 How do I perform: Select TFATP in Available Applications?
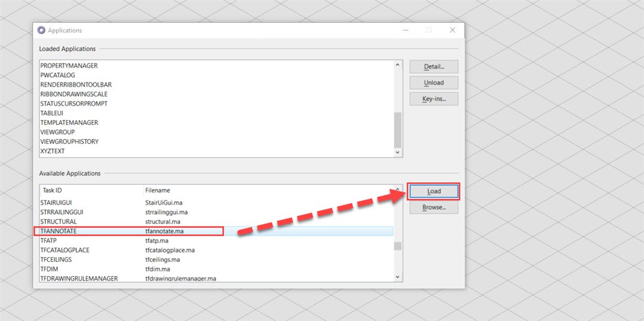point(216,241)
